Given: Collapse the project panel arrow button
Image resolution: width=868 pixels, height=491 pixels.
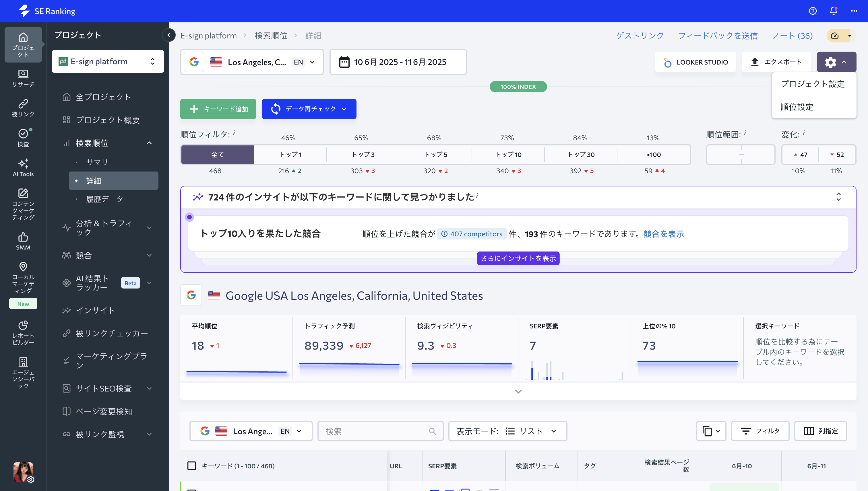Looking at the screenshot, I should click(x=169, y=35).
